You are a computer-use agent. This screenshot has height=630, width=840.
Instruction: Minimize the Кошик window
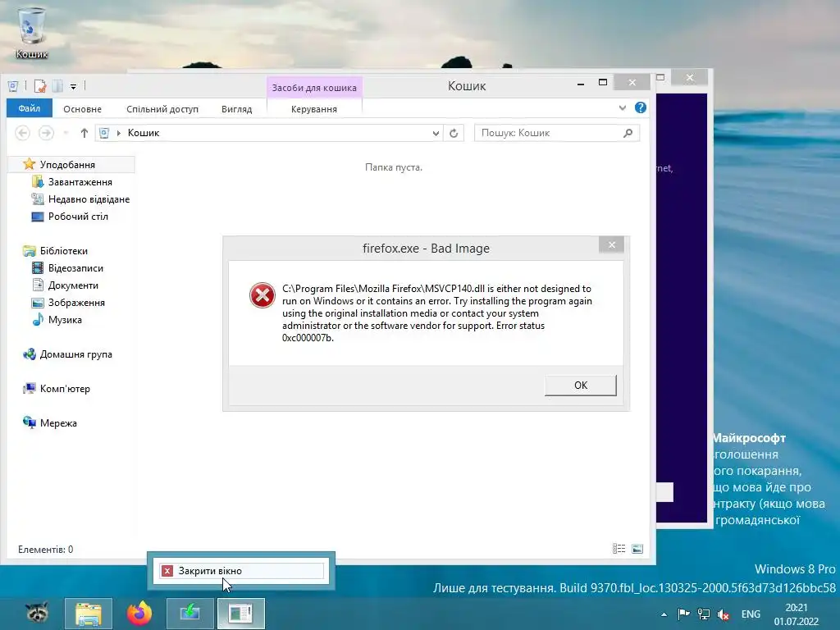pos(580,83)
